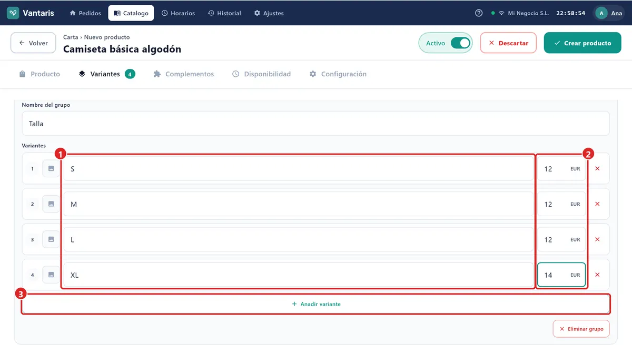632x364 pixels.
Task: Open the Disponibilidad tab
Action: click(x=261, y=74)
